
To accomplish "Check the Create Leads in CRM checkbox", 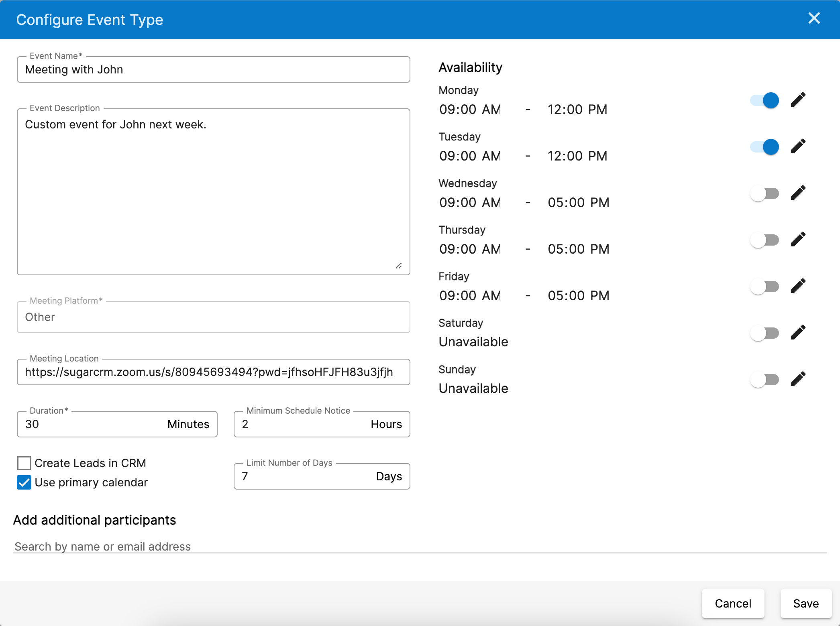I will 24,463.
